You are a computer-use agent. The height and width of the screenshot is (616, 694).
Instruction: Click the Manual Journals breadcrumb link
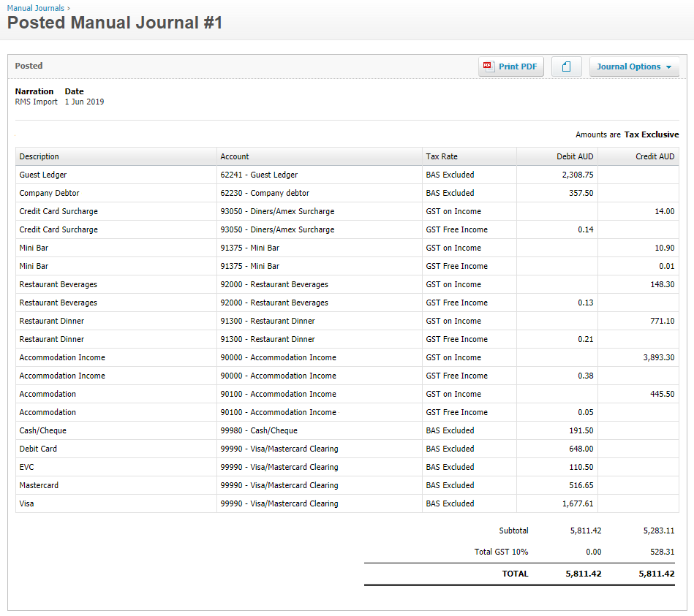(35, 8)
